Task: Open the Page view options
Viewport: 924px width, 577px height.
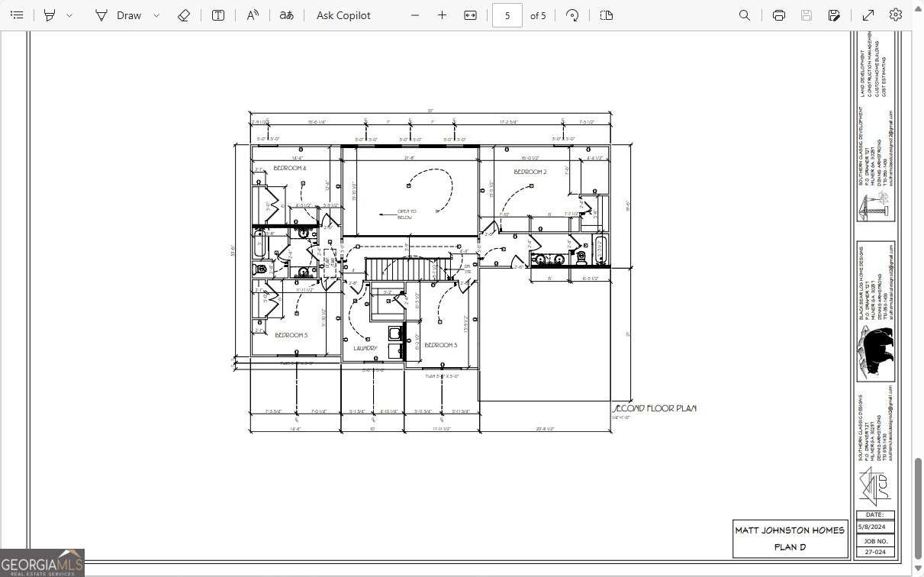Action: coord(607,15)
